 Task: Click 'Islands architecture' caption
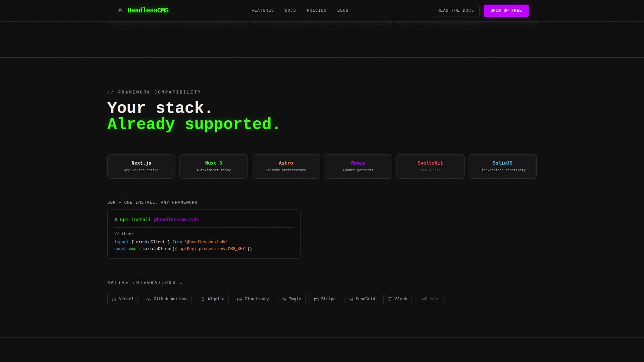pos(286,170)
